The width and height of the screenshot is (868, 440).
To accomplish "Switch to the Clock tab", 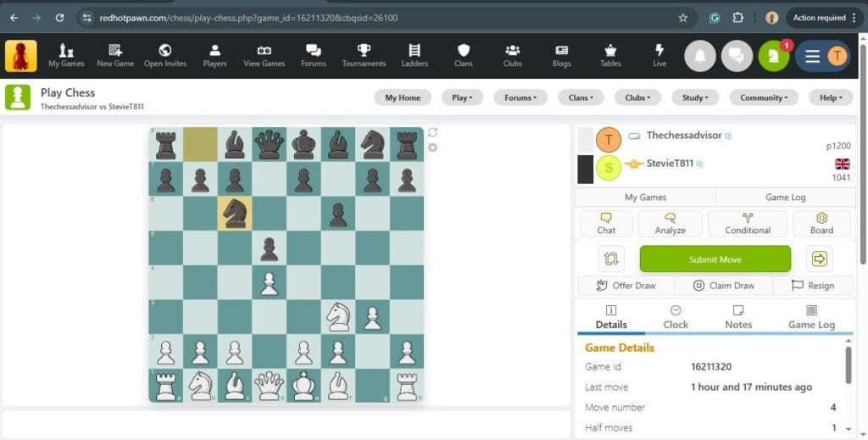I will point(676,317).
